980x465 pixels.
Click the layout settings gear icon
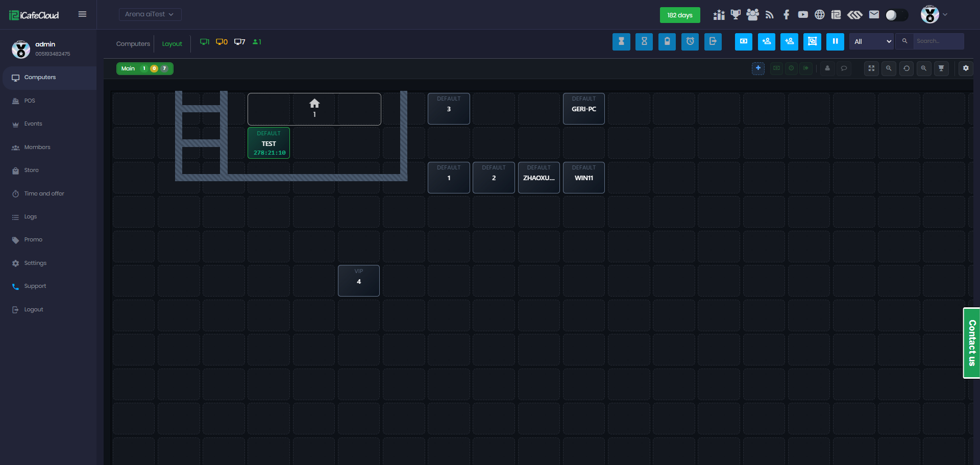click(x=966, y=68)
